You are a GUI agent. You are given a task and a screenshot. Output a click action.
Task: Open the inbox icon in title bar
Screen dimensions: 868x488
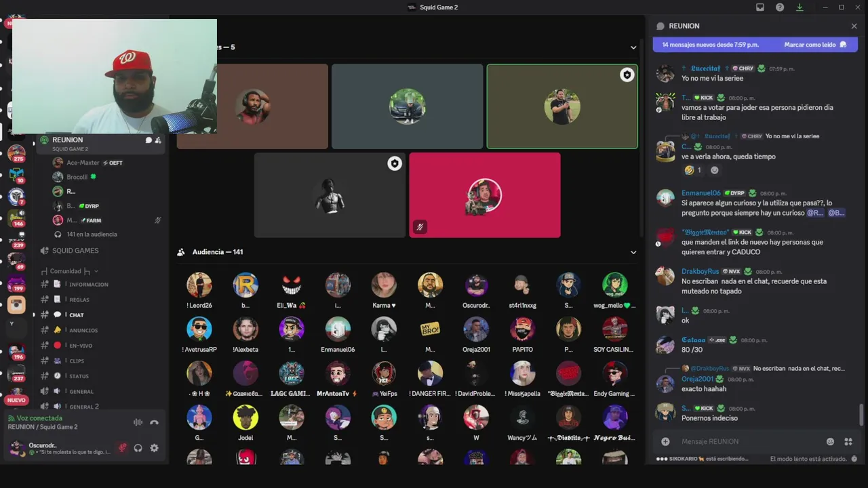tap(760, 7)
